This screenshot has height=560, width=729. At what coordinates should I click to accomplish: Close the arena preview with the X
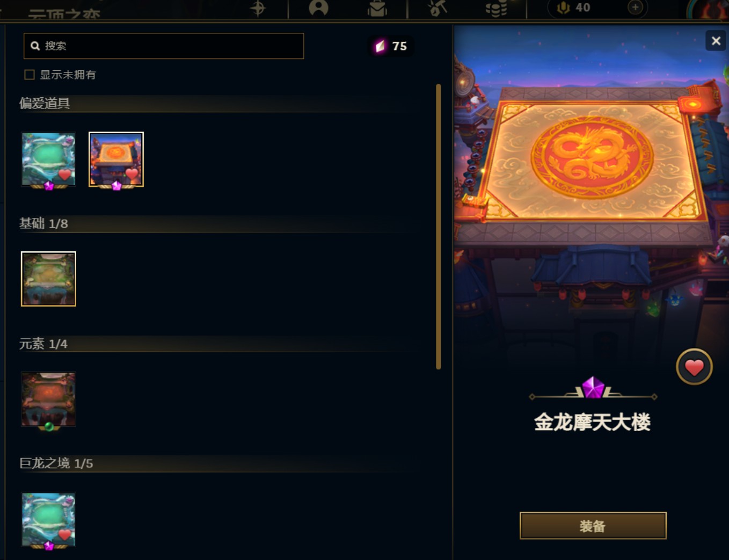(x=716, y=41)
